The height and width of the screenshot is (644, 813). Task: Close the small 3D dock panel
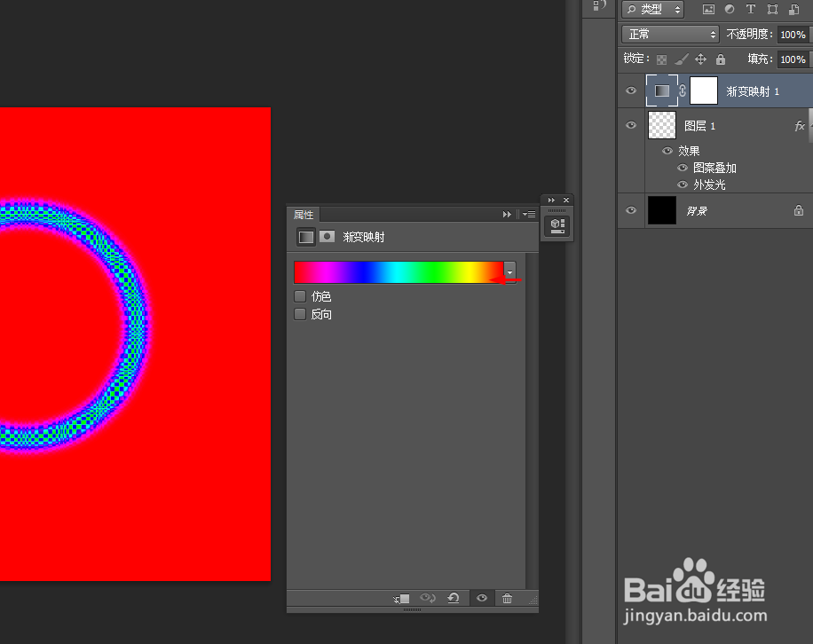pos(566,200)
